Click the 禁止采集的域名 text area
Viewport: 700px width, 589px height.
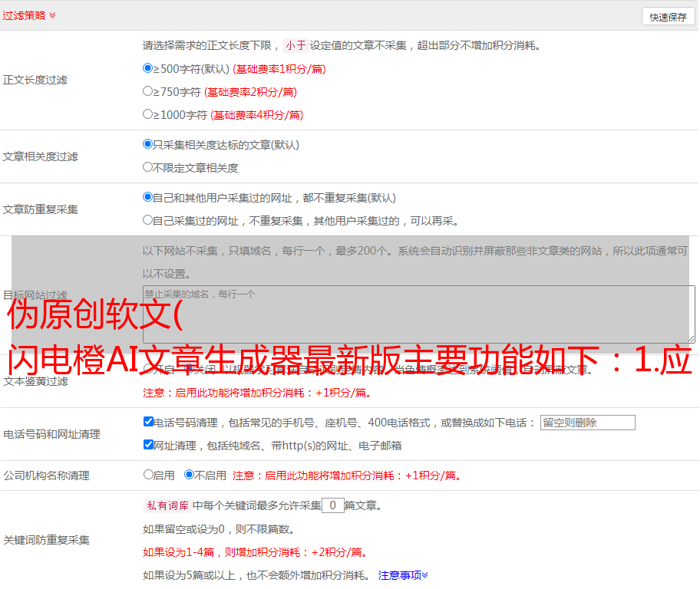(418, 314)
